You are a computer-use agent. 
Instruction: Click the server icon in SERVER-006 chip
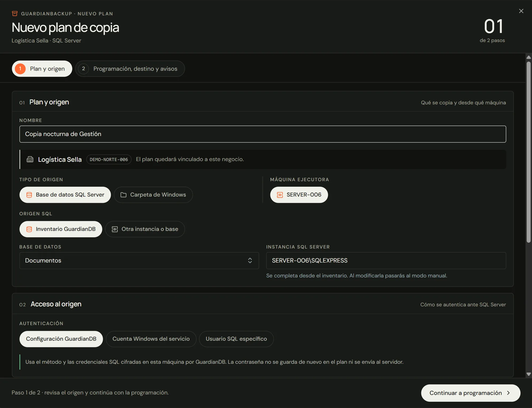280,195
